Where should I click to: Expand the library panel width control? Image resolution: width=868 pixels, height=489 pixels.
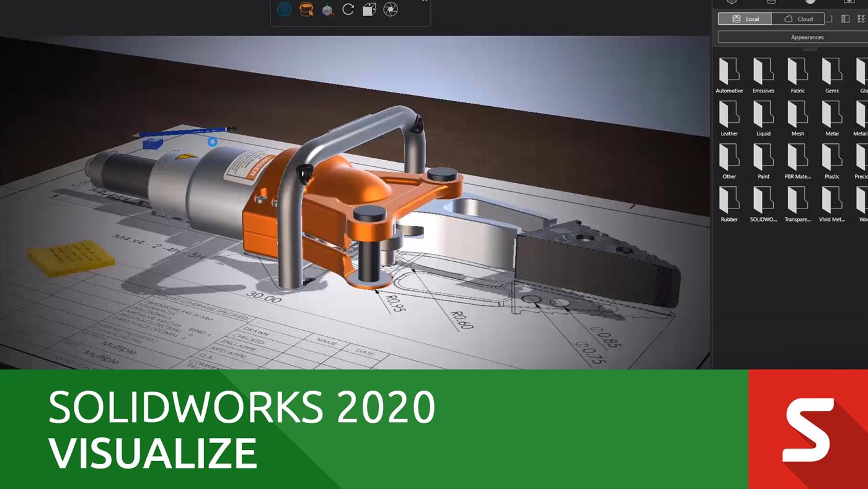829,19
